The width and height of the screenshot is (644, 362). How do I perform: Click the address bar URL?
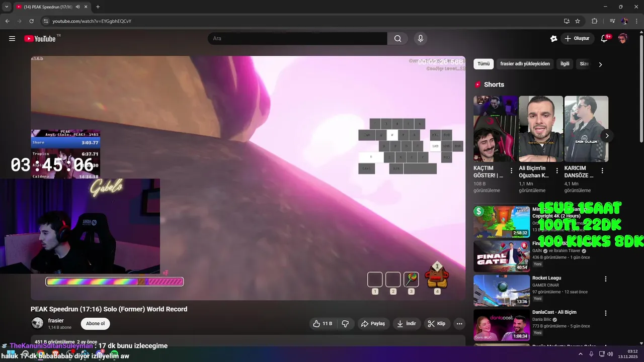[92, 21]
